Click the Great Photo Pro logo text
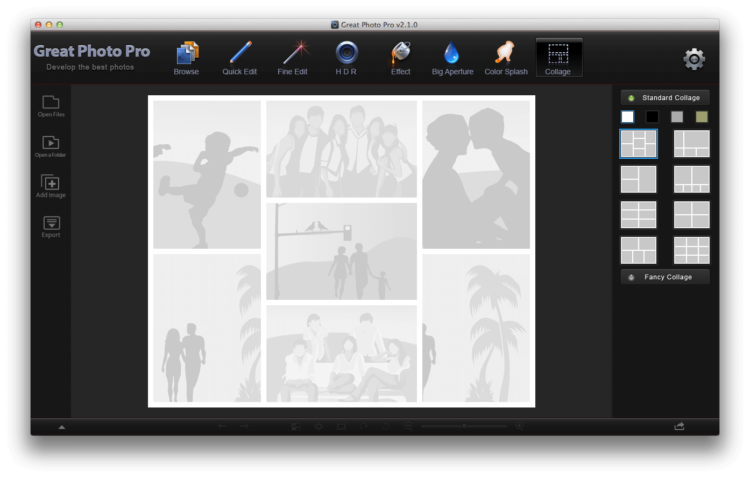The image size is (750, 478). pyautogui.click(x=92, y=51)
